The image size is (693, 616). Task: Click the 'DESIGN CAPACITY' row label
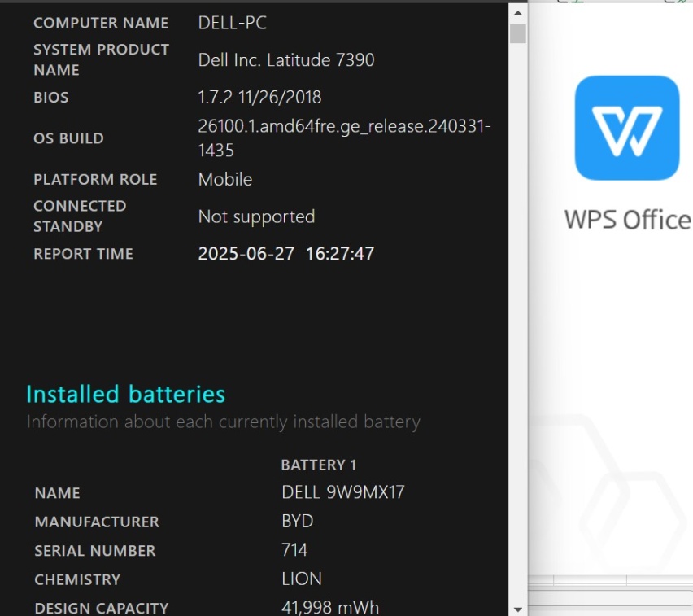102,608
